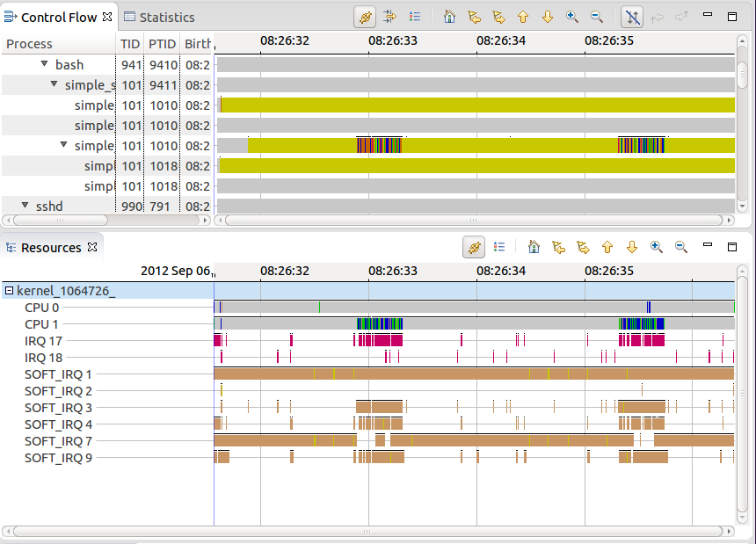Screen dimensions: 756x544
Task: Click the Align Views icon in Resources toolbar
Action: click(x=473, y=247)
